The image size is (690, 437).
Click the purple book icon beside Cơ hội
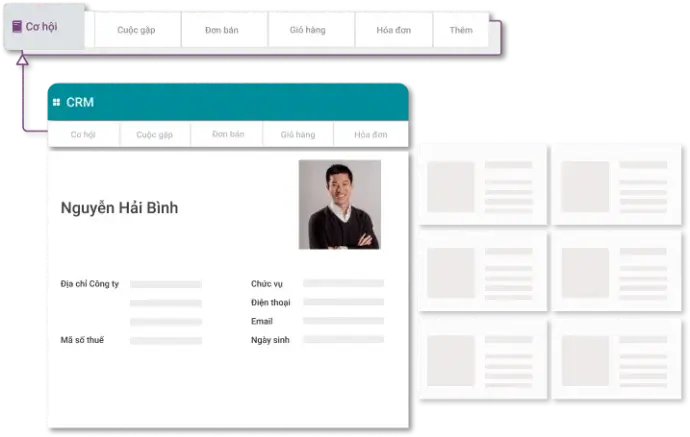coord(16,27)
